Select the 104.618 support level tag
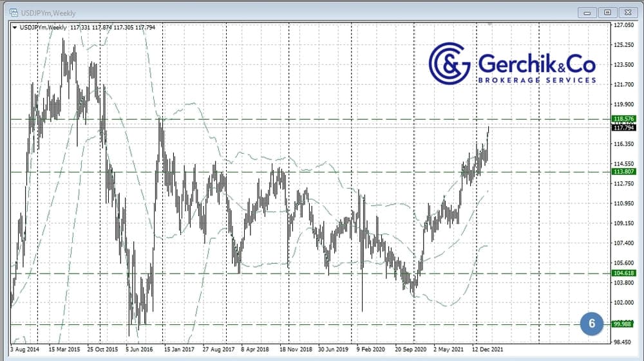The width and height of the screenshot is (644, 361). coord(624,273)
